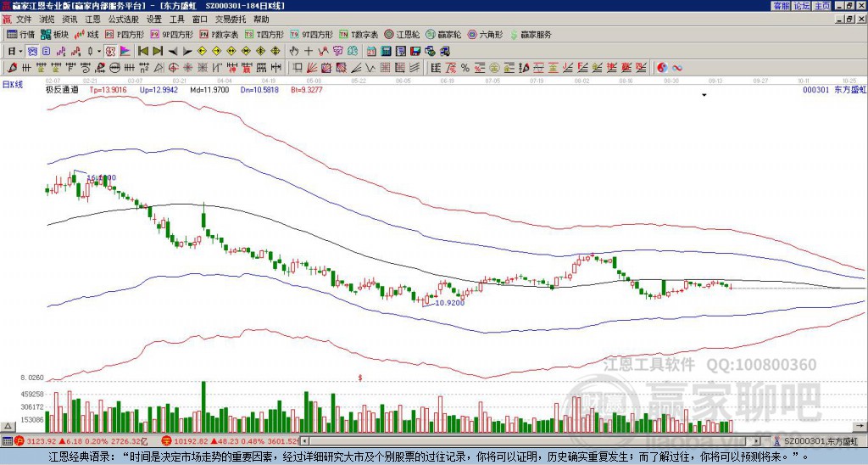Click the Tp=13.9016 value
The width and height of the screenshot is (868, 465).
pyautogui.click(x=108, y=90)
